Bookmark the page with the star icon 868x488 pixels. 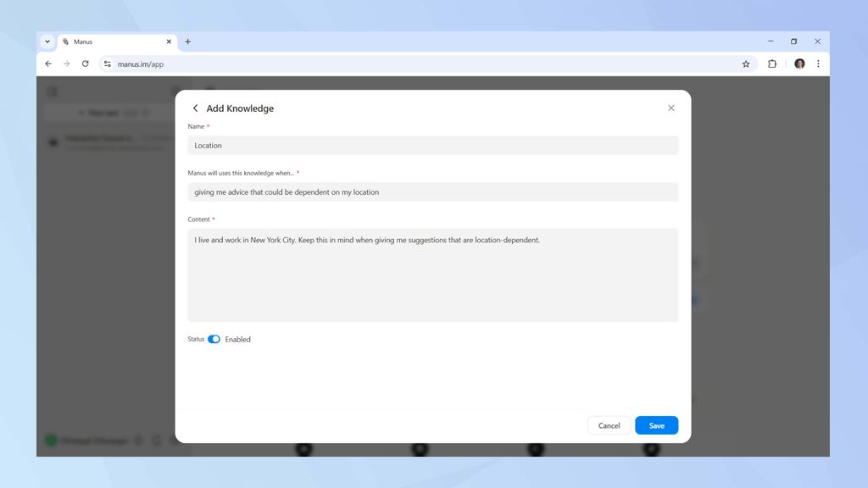coord(745,64)
